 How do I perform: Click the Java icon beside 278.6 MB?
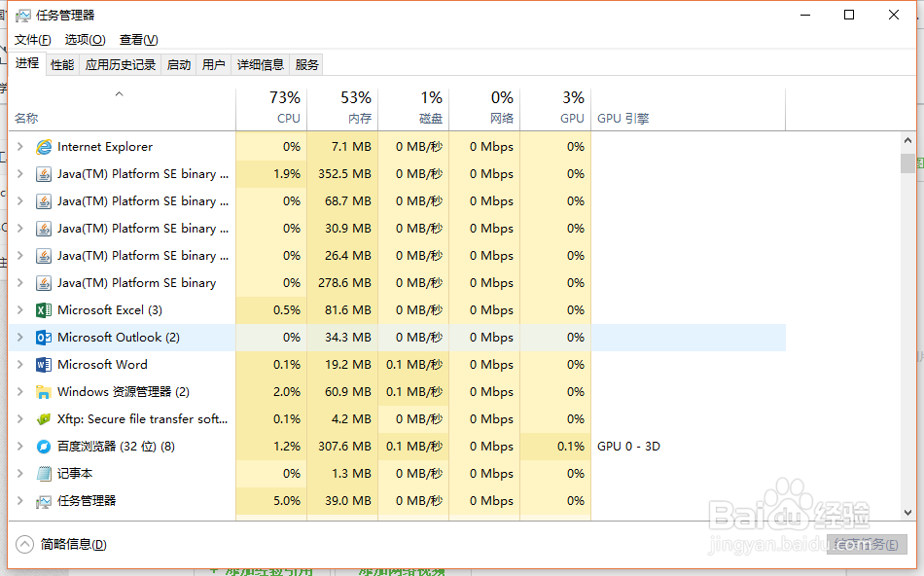[x=44, y=283]
